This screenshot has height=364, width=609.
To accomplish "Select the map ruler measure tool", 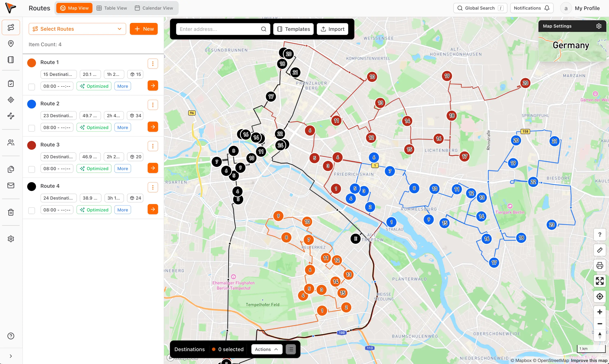I will click(x=600, y=250).
